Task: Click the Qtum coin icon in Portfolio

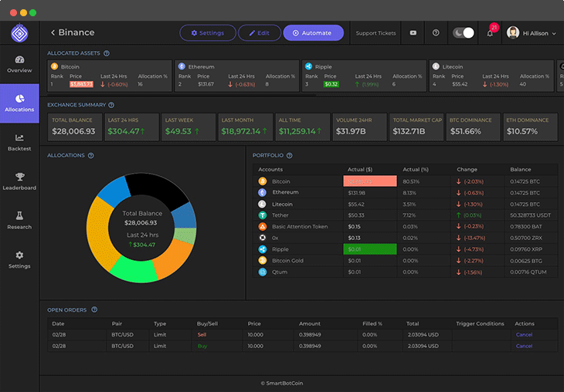Action: click(263, 272)
